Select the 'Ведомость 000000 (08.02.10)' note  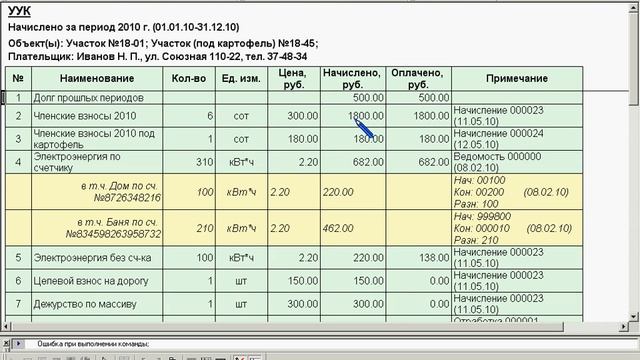pos(517,162)
